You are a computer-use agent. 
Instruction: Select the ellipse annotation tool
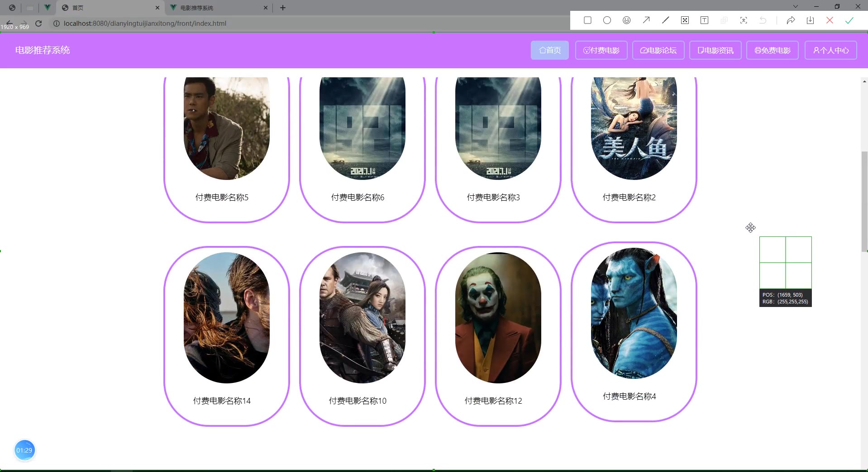(x=607, y=20)
